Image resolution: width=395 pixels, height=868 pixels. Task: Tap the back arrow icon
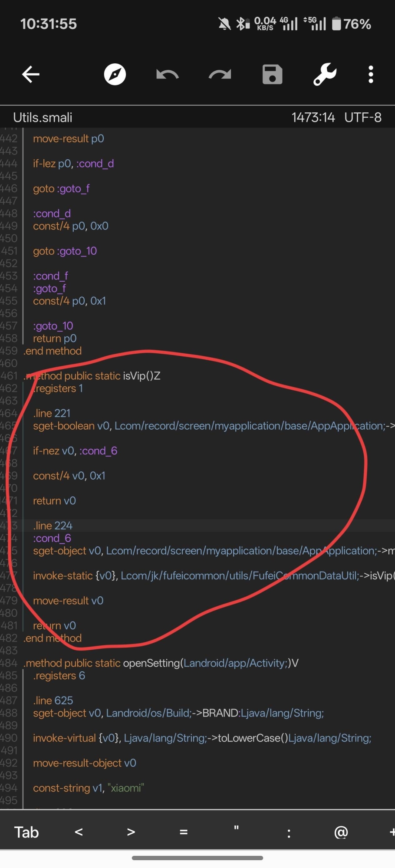[x=31, y=74]
